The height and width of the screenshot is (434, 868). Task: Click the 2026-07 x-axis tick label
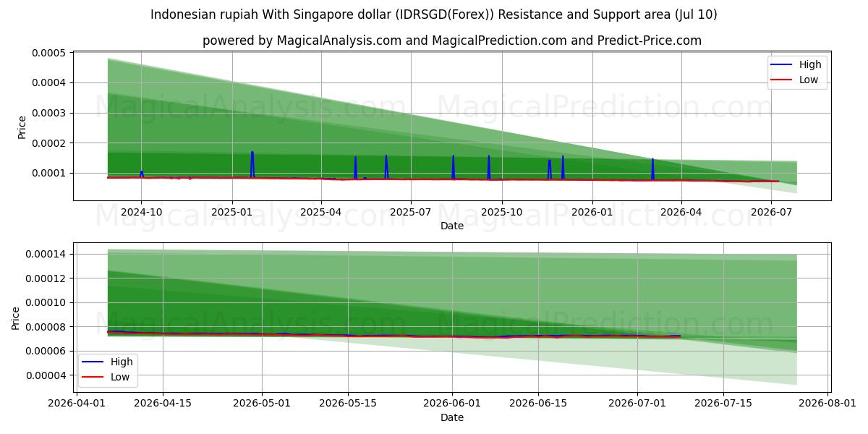tap(771, 213)
